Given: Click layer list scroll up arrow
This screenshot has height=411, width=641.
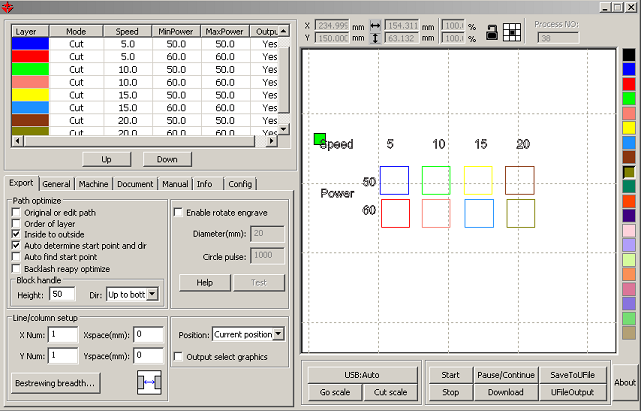Looking at the screenshot, I should [x=283, y=31].
